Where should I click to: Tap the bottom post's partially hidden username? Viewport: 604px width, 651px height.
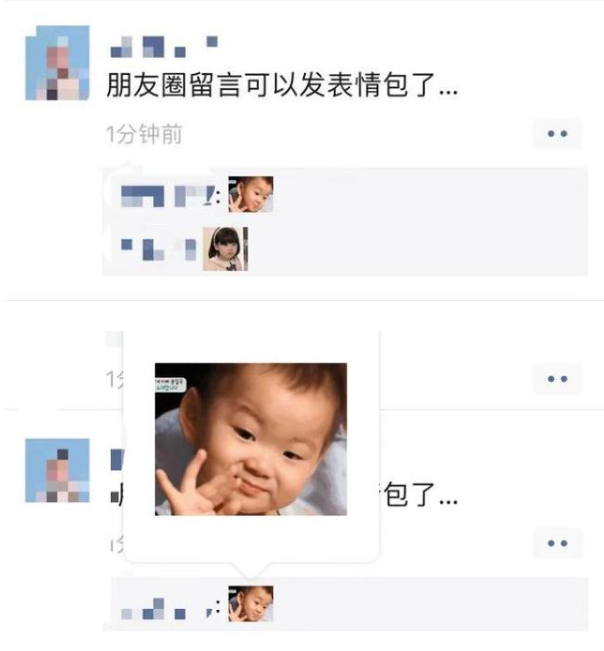tap(117, 459)
